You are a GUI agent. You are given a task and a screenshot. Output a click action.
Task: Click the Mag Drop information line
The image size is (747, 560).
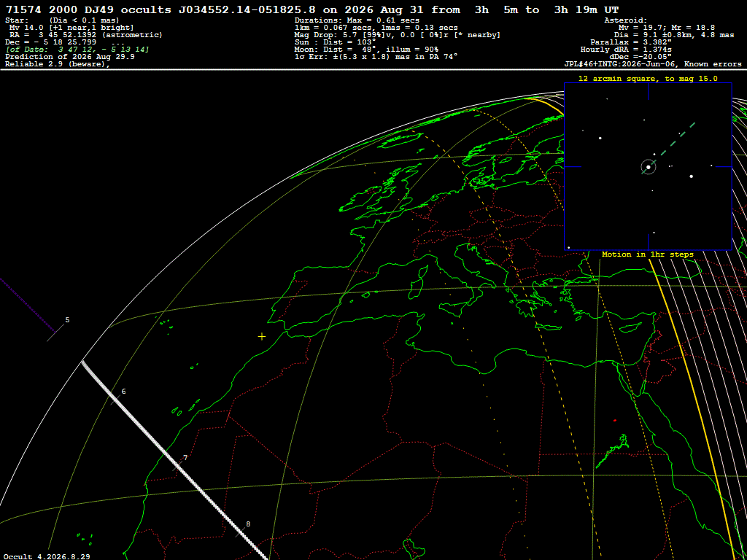(x=398, y=35)
